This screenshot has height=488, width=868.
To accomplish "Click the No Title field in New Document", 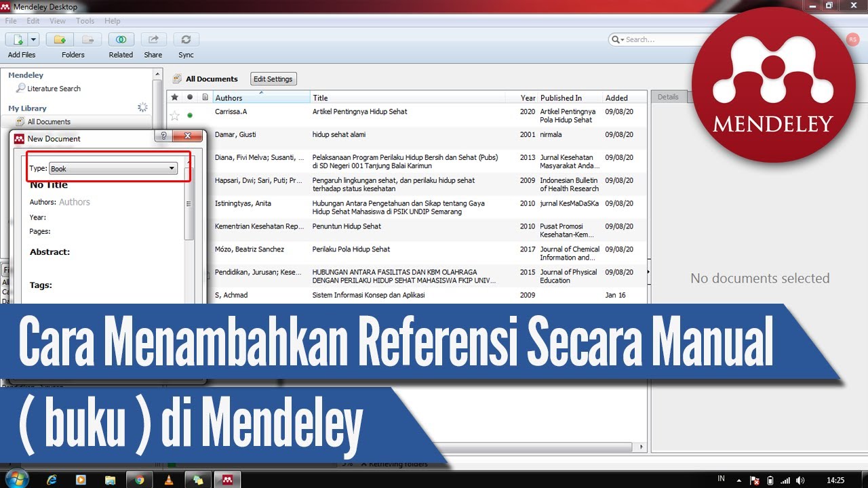I will pos(49,184).
